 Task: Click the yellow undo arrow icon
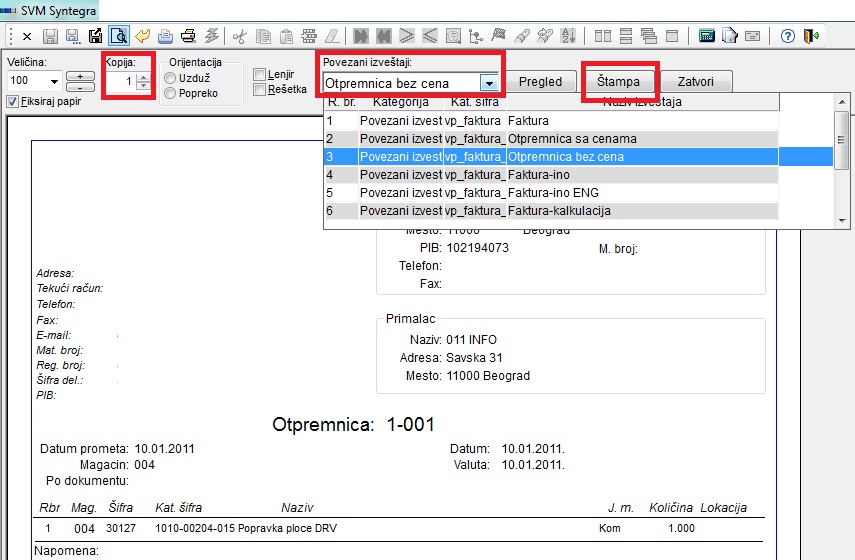coord(142,36)
